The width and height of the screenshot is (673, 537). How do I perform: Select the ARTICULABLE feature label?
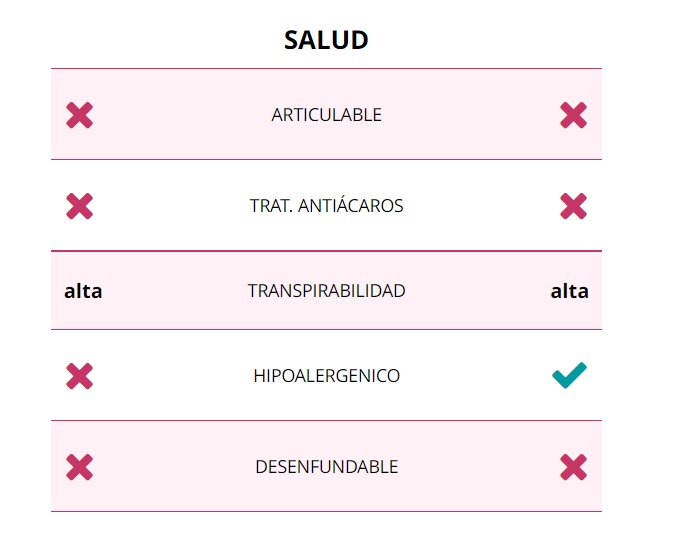[x=326, y=115]
